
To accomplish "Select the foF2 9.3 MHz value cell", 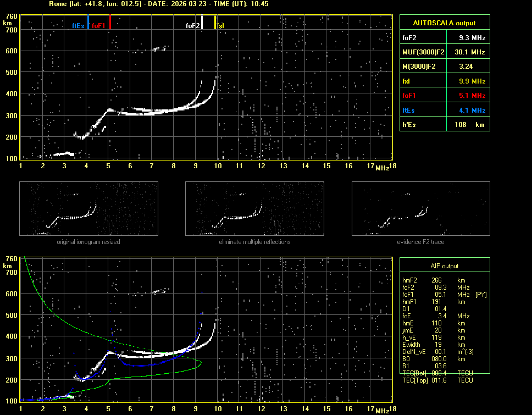I will 472,38.
